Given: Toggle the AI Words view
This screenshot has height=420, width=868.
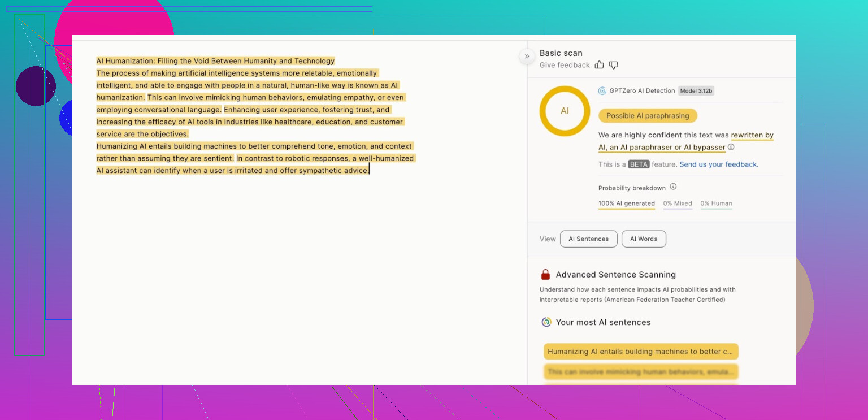Looking at the screenshot, I should (x=644, y=239).
